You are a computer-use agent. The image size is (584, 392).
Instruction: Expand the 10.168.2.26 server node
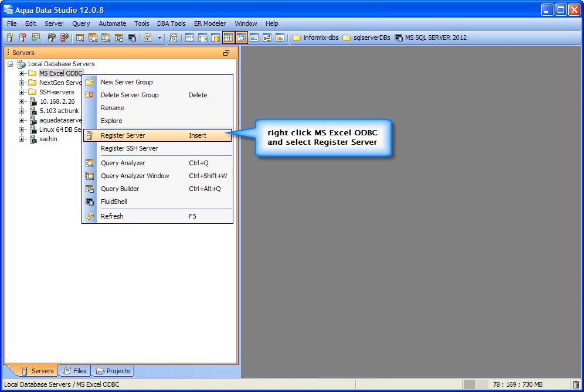coord(22,101)
